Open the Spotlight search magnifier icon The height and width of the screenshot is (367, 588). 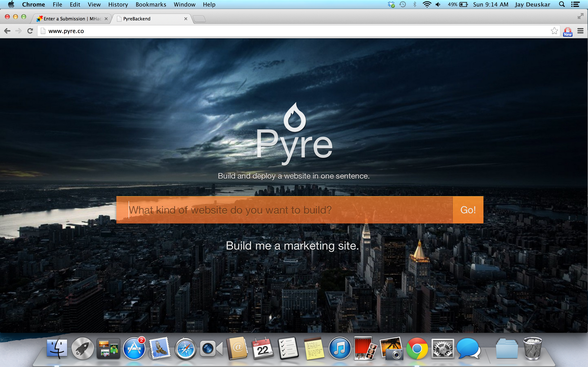562,5
